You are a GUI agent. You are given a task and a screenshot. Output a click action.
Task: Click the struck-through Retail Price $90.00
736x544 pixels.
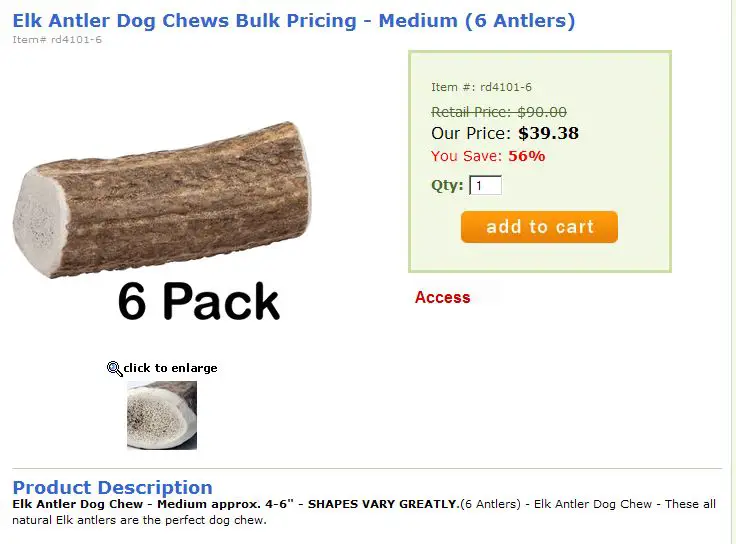click(498, 112)
